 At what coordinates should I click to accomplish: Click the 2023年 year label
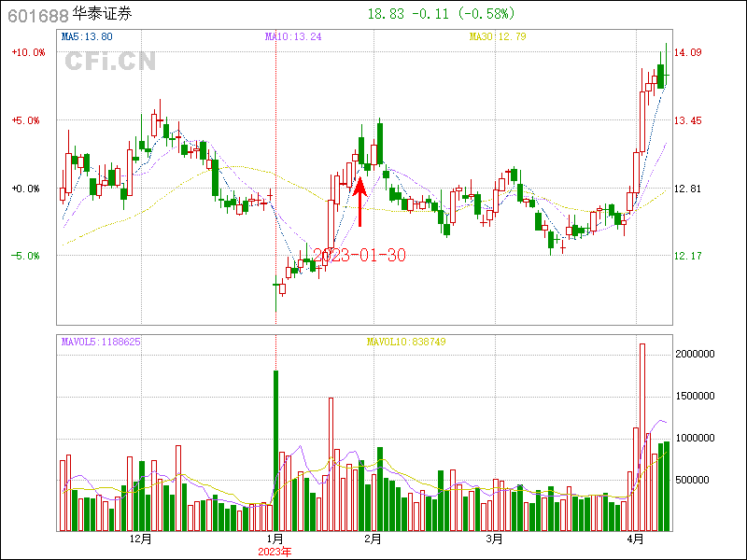click(275, 551)
